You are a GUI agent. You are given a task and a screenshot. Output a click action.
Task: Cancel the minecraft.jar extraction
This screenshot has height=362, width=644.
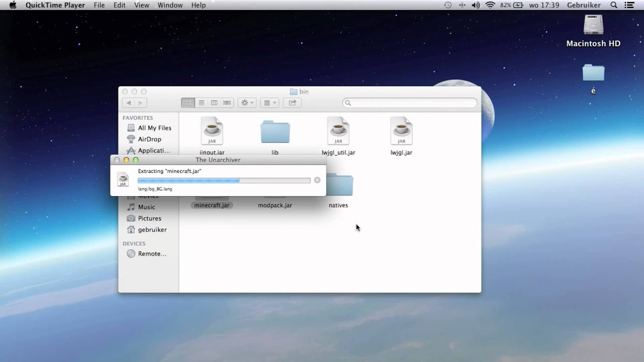[317, 180]
